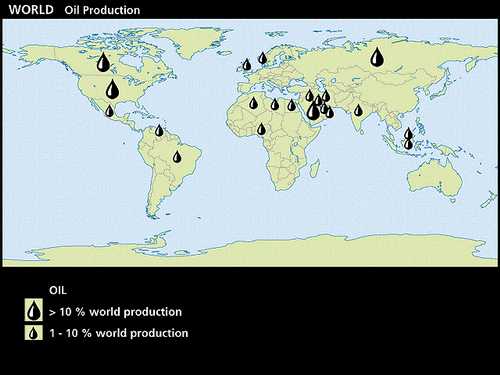Select the oil drop over Libya

pyautogui.click(x=275, y=104)
